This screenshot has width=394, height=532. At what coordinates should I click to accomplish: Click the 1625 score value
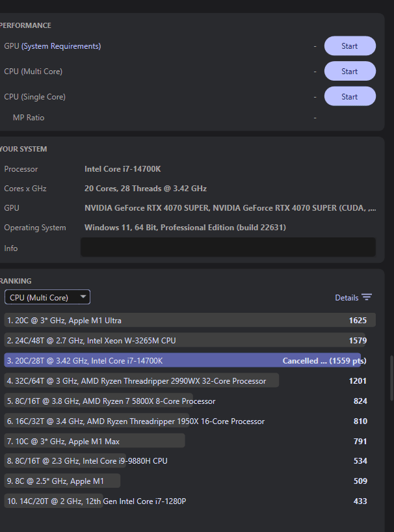(x=358, y=320)
